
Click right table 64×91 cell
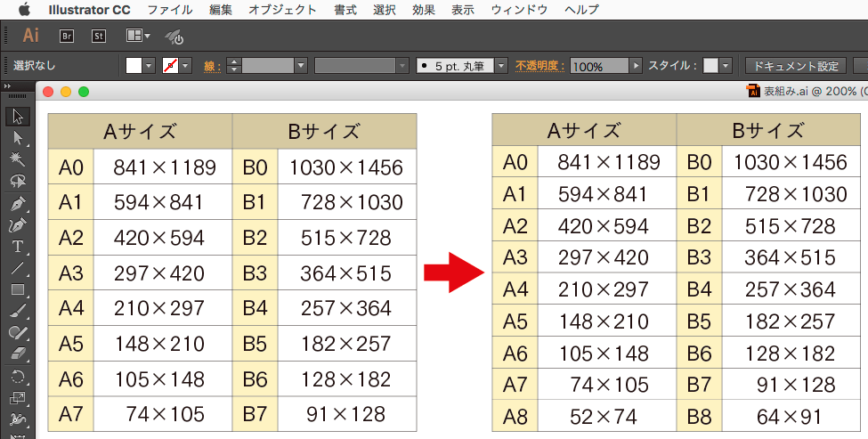coord(791,416)
